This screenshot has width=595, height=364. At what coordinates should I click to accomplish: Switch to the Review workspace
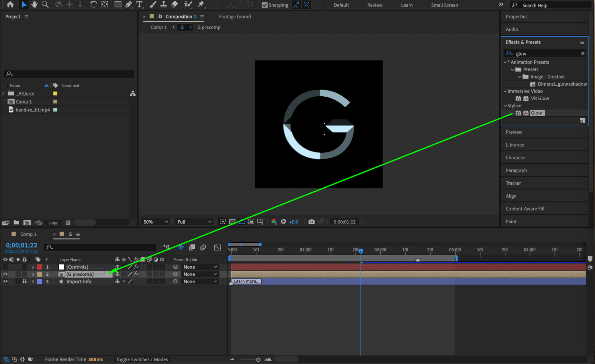(374, 5)
